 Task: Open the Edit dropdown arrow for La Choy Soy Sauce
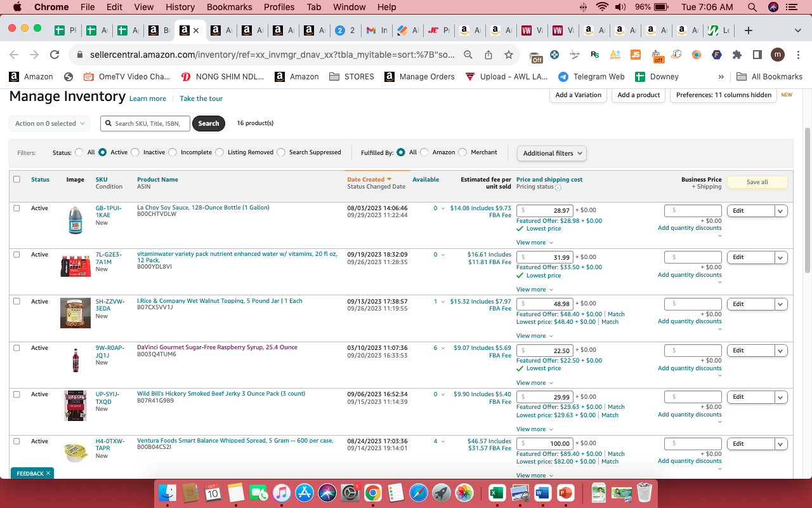[x=781, y=211]
